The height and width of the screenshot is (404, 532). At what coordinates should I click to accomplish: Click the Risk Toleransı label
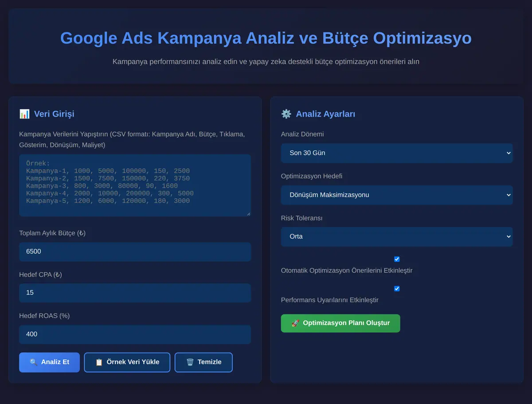pos(302,218)
